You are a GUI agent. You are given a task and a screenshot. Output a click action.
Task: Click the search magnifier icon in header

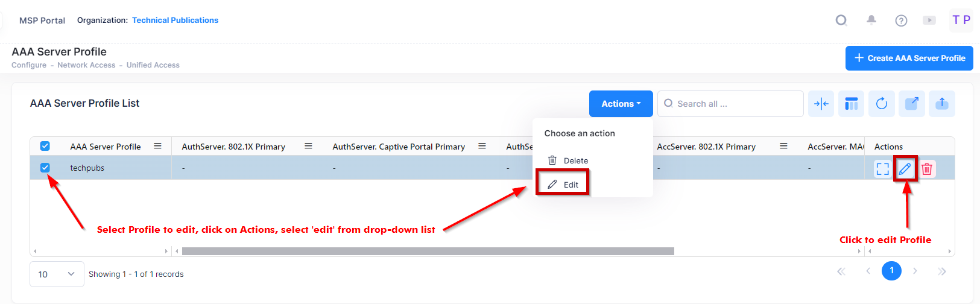click(x=841, y=21)
